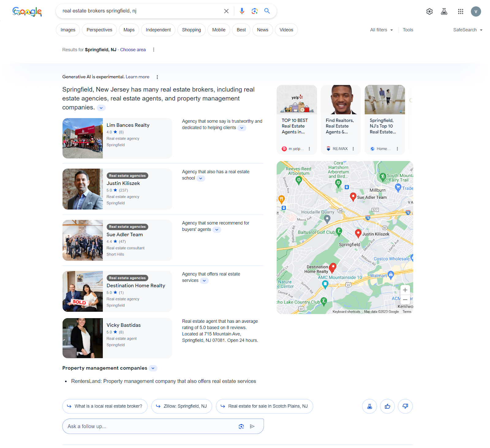Viewport: 490px width, 448px height.
Task: Click Real estate for sale in Scotch Plains suggestion
Action: (x=265, y=406)
